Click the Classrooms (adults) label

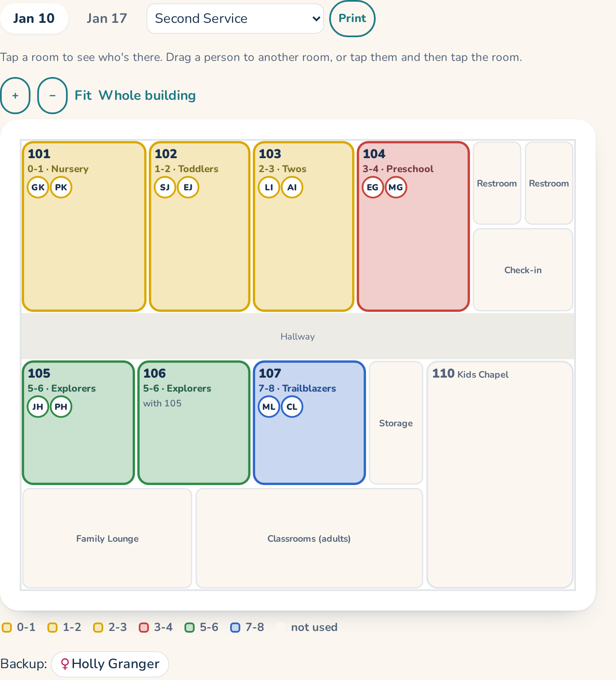click(309, 539)
